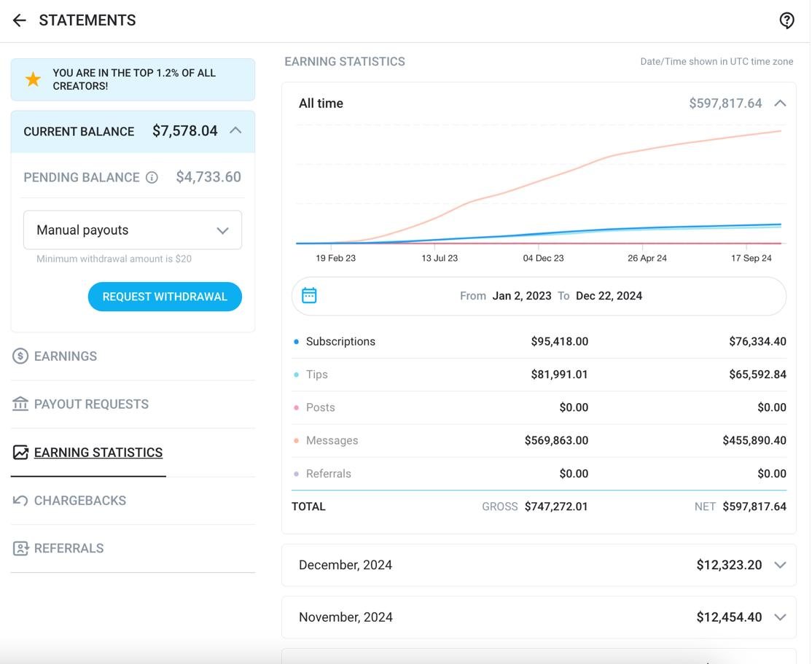Click the 13 Jul 23 chart axis label
Screen dimensions: 812x664
point(440,258)
